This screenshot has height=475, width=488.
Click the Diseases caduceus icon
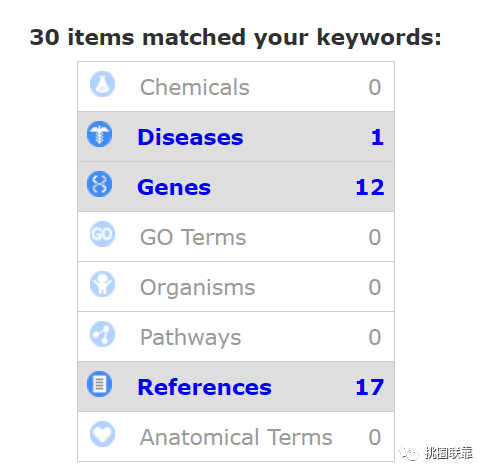[x=99, y=134]
